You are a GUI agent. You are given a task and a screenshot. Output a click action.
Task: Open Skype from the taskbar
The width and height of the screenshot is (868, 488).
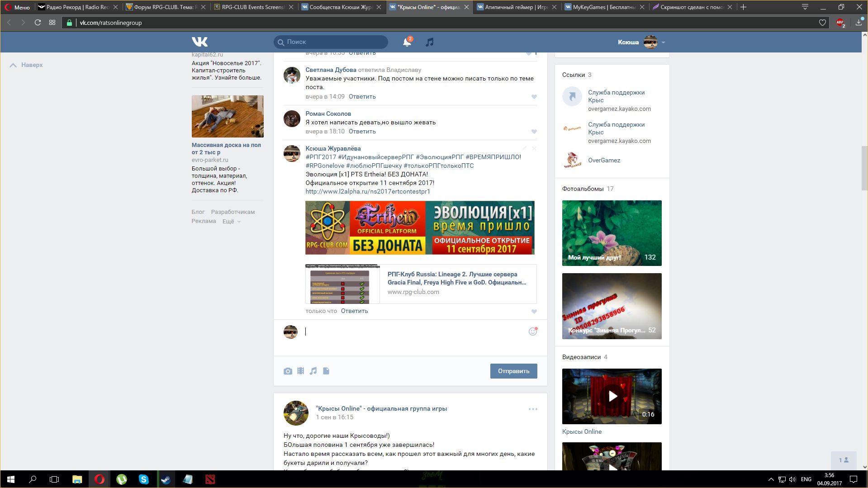point(144,479)
